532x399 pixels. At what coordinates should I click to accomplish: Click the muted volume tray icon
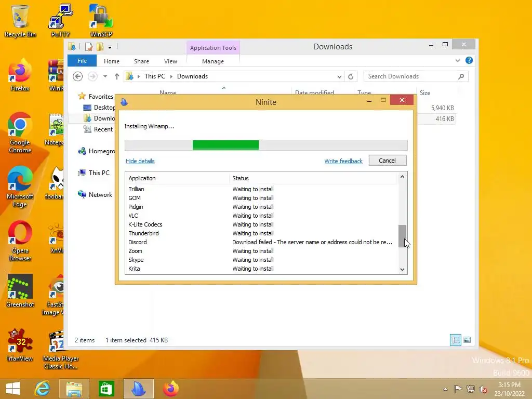tap(483, 389)
